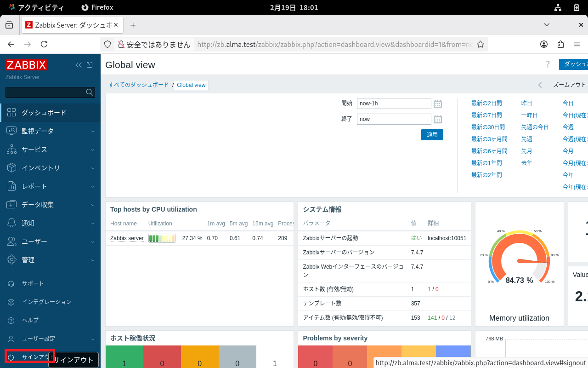Click the support headset icon
Screen dimensions: 588x368
(11, 283)
